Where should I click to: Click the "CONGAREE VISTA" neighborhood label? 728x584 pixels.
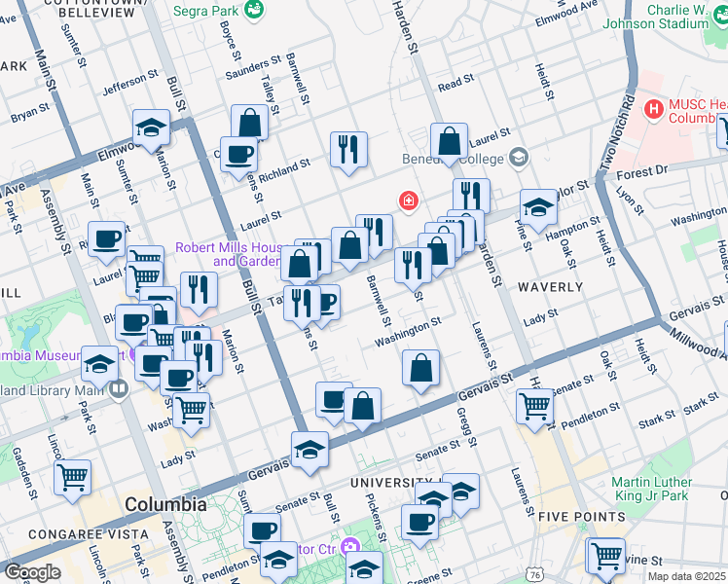point(89,534)
